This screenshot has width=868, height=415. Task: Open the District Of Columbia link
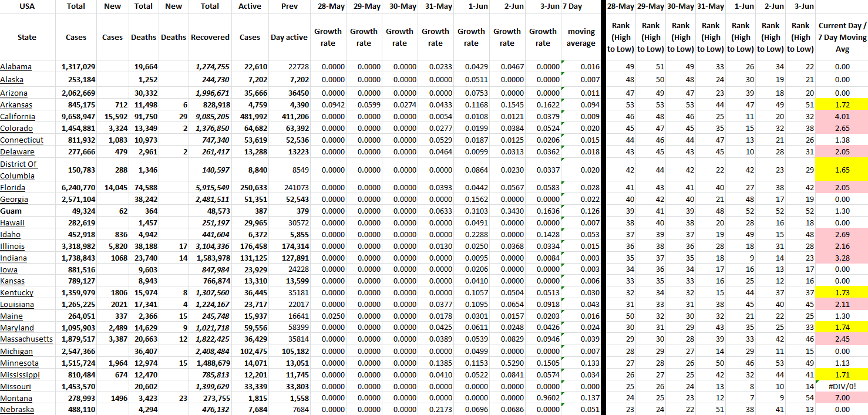(19, 170)
